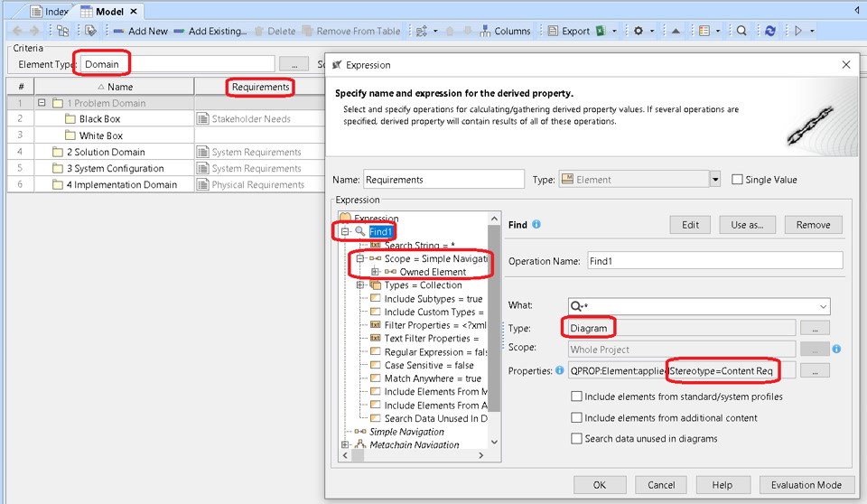The height and width of the screenshot is (504, 867).
Task: Click Add Existing... in the toolbar
Action: [x=210, y=31]
